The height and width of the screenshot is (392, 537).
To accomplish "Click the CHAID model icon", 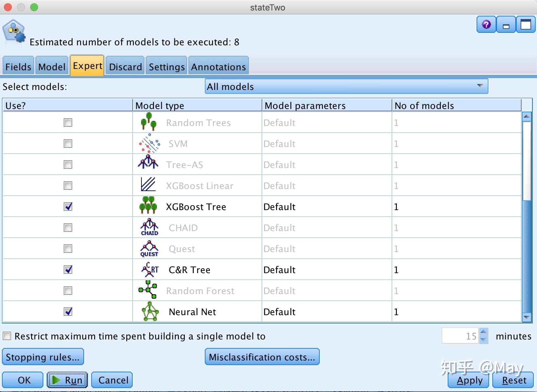I will [x=149, y=227].
